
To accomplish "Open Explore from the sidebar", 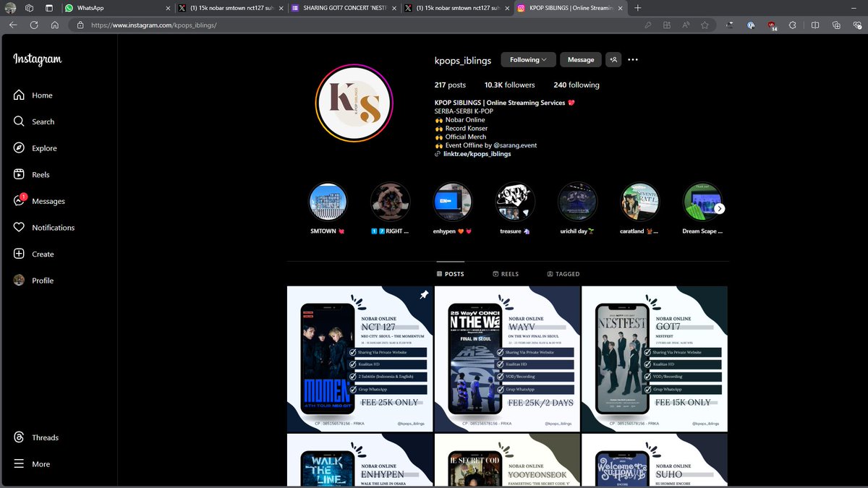I will 35,148.
